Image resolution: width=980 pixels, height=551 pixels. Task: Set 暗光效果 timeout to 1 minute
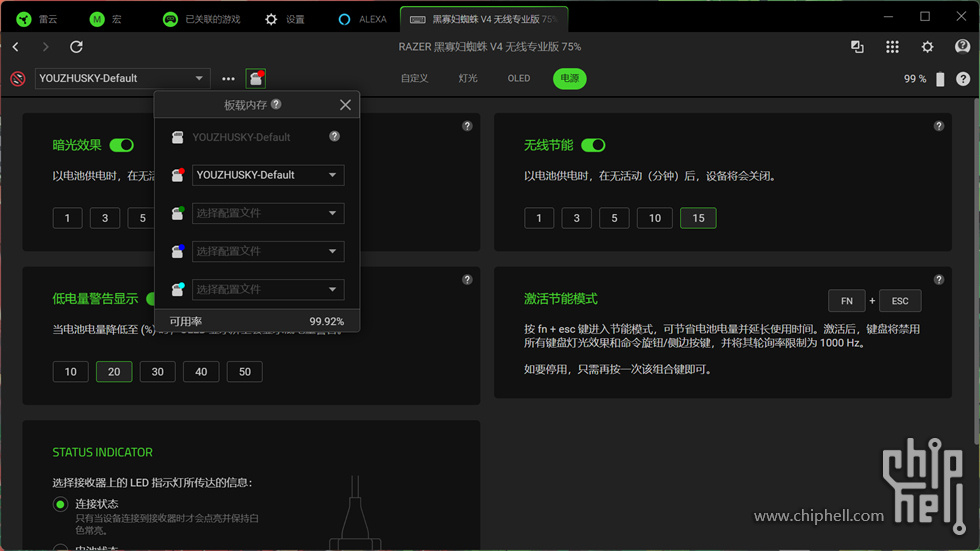(x=68, y=218)
